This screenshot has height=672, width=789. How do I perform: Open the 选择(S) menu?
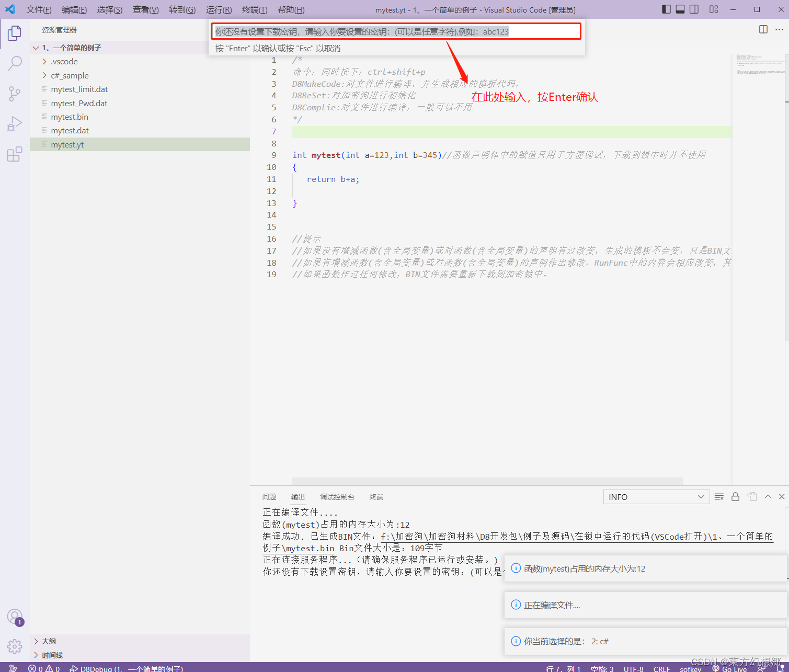(110, 9)
